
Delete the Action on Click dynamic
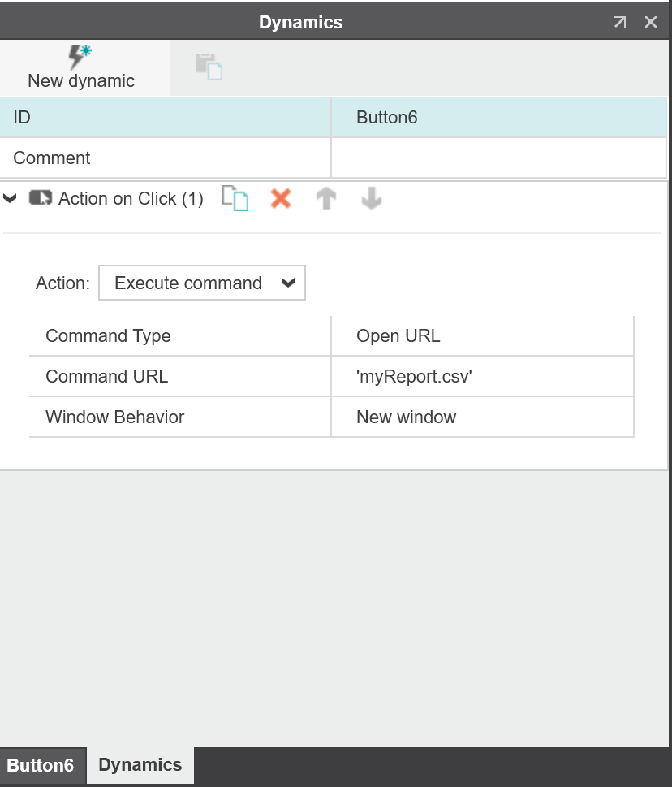[x=281, y=199]
